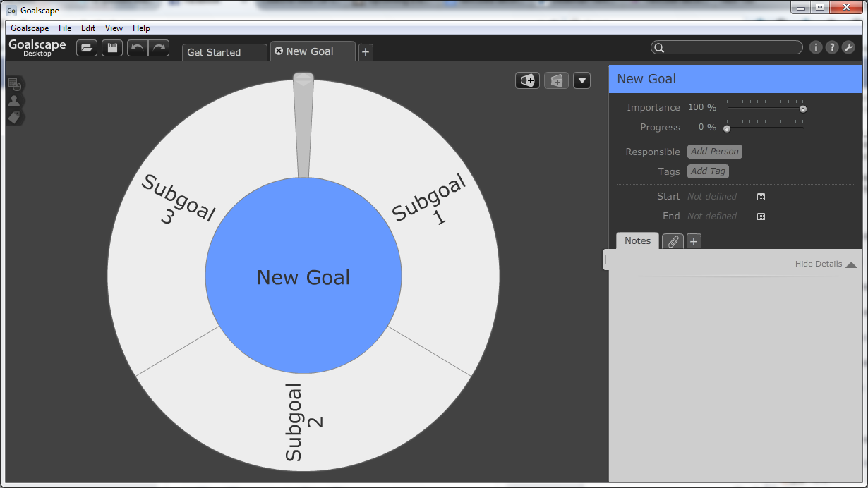
Task: Click the Progress slider handle
Action: click(727, 128)
